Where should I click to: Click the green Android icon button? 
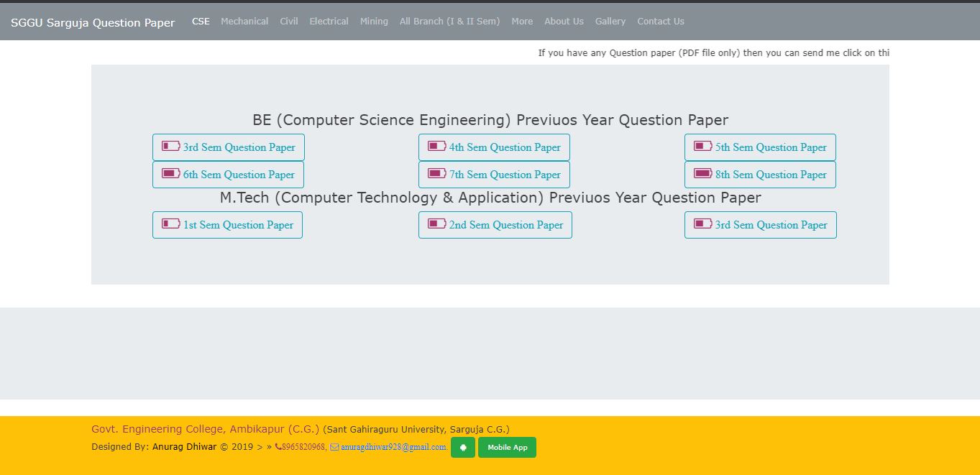coord(462,448)
